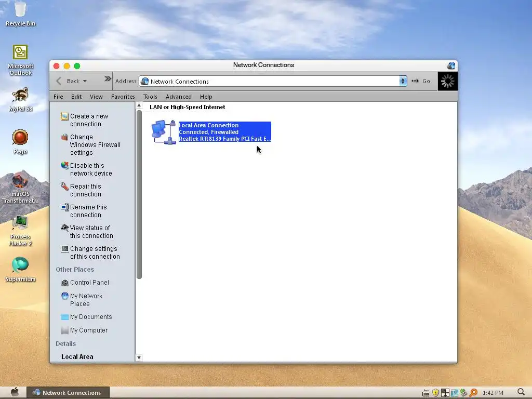The image size is (532, 399).
Task: Open the Favorites menu
Action: (123, 97)
